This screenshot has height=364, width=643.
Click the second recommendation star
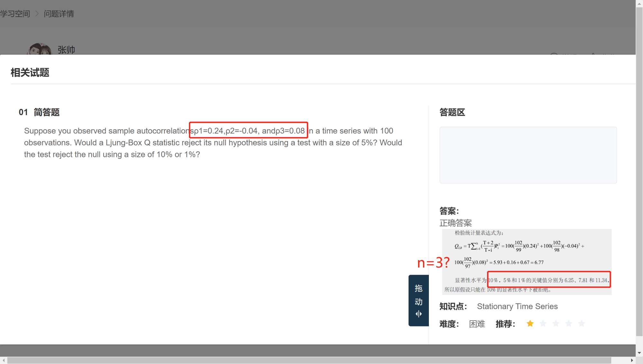pos(543,323)
